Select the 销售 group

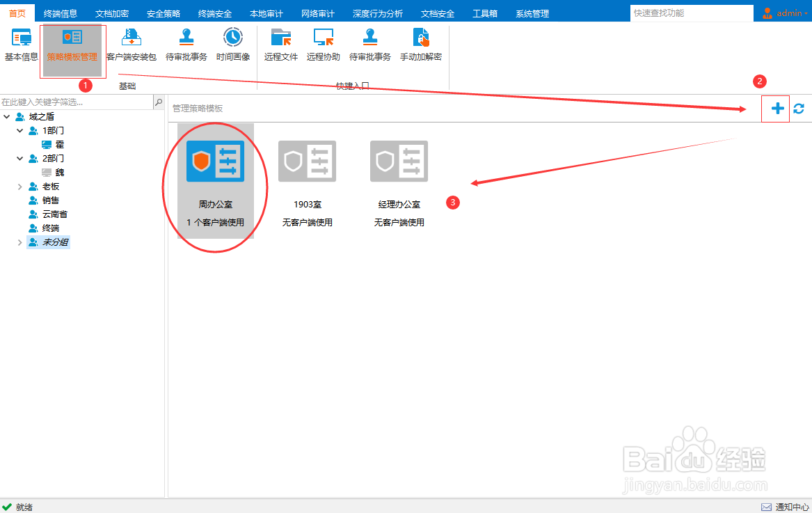point(44,200)
